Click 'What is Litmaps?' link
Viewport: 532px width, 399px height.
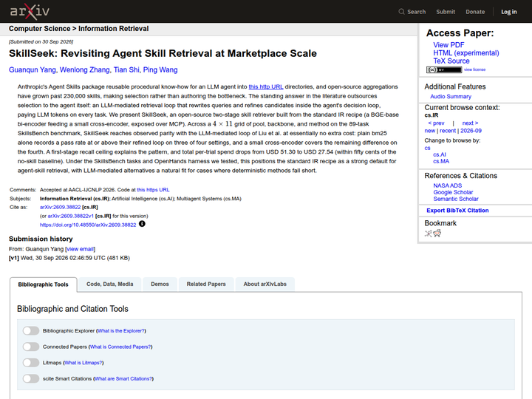point(83,362)
